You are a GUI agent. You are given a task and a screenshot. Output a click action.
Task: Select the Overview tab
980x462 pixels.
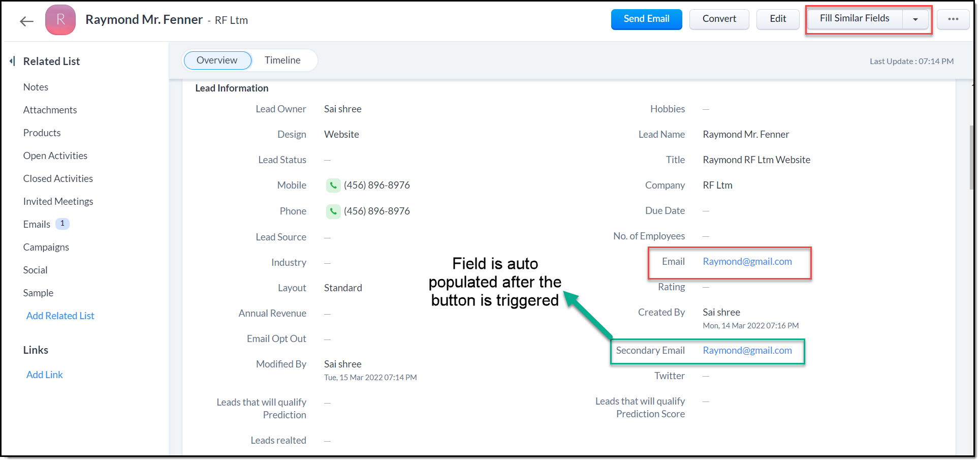pos(217,60)
